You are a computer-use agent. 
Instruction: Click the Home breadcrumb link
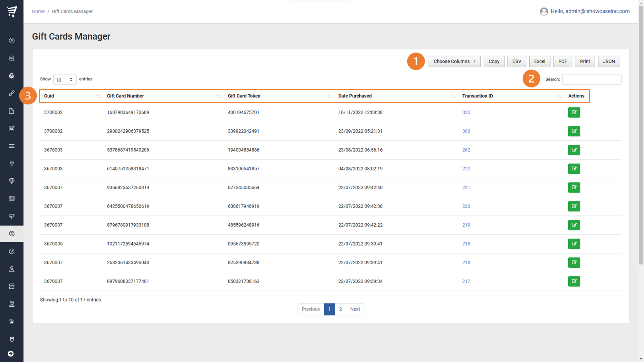tap(38, 11)
